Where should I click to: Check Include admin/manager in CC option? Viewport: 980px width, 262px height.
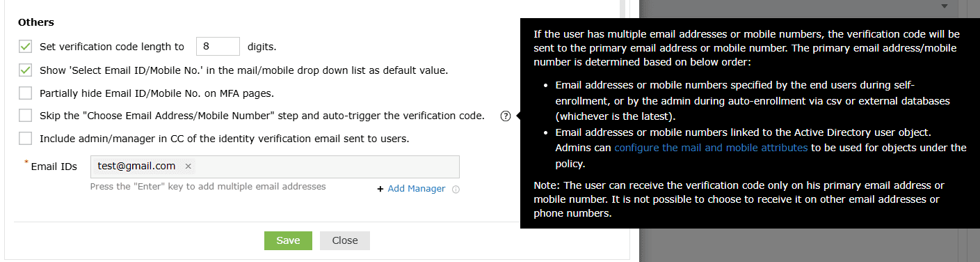click(26, 138)
